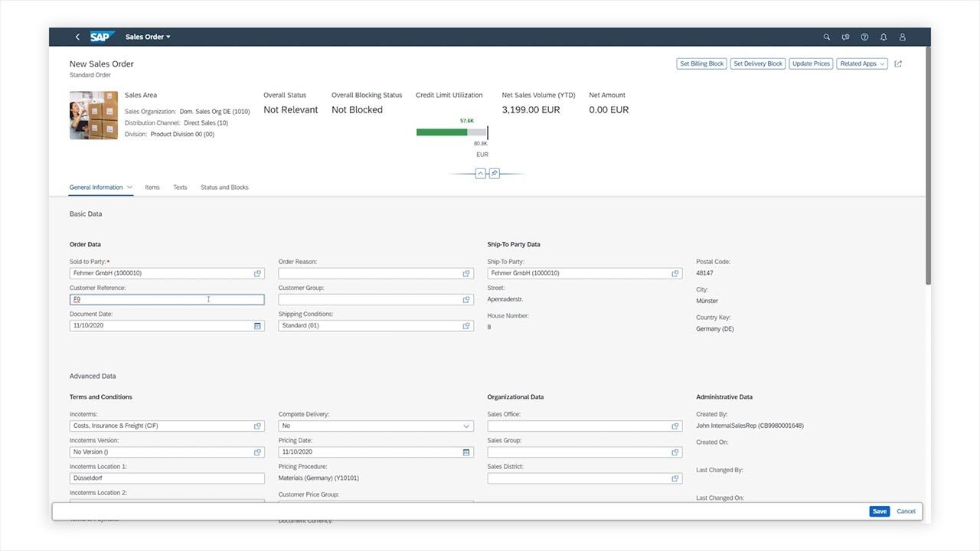Collapse the header with the chevron icon
The height and width of the screenshot is (551, 980).
481,173
